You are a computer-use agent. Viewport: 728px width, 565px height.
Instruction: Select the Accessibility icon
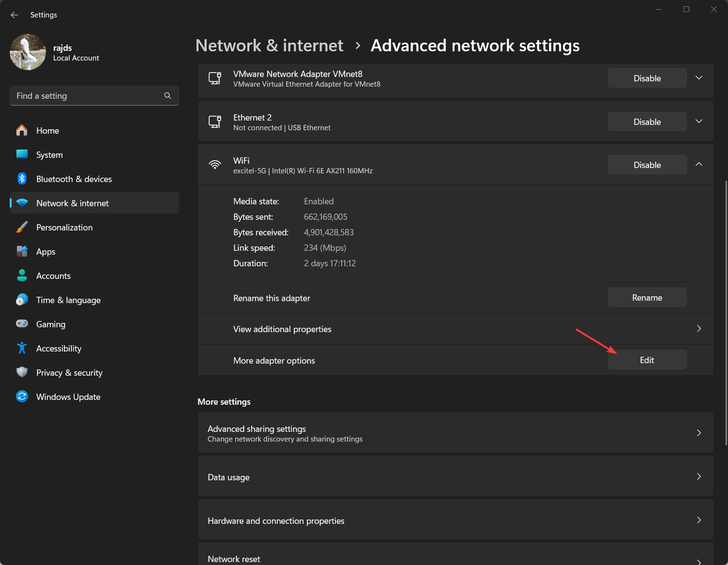click(22, 348)
